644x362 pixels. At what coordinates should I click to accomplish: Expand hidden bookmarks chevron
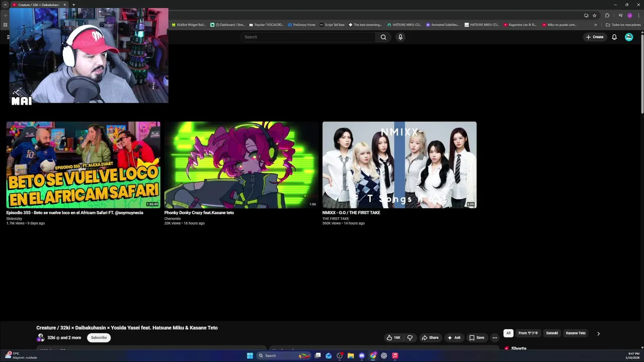[596, 25]
